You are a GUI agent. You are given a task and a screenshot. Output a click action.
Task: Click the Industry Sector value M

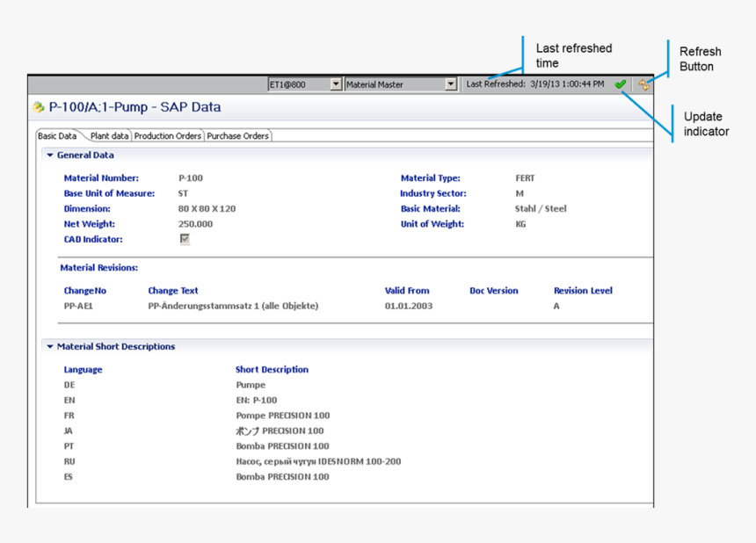[520, 193]
